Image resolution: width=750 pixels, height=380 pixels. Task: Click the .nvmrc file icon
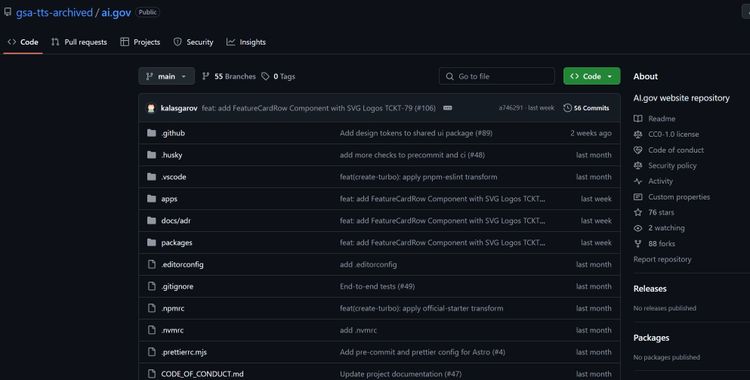point(152,330)
